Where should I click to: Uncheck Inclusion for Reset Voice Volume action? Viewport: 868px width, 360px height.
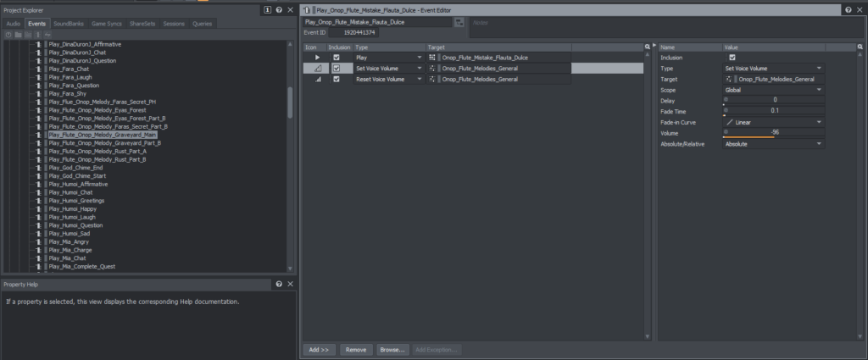(337, 79)
